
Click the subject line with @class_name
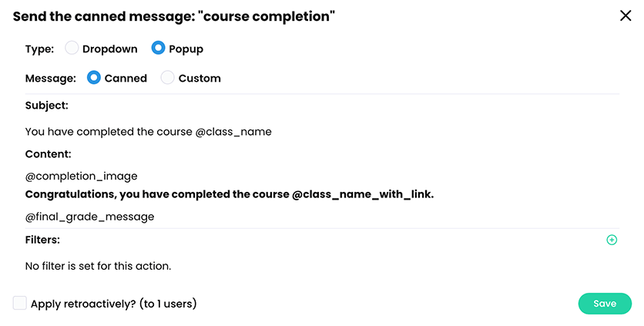pos(148,132)
